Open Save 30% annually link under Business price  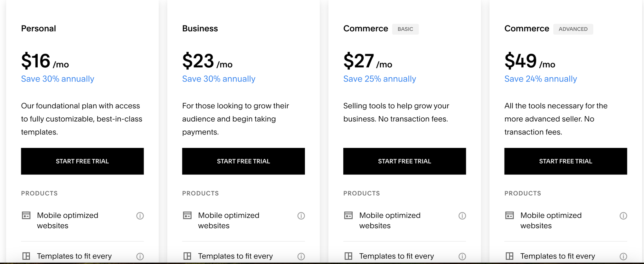coord(219,79)
